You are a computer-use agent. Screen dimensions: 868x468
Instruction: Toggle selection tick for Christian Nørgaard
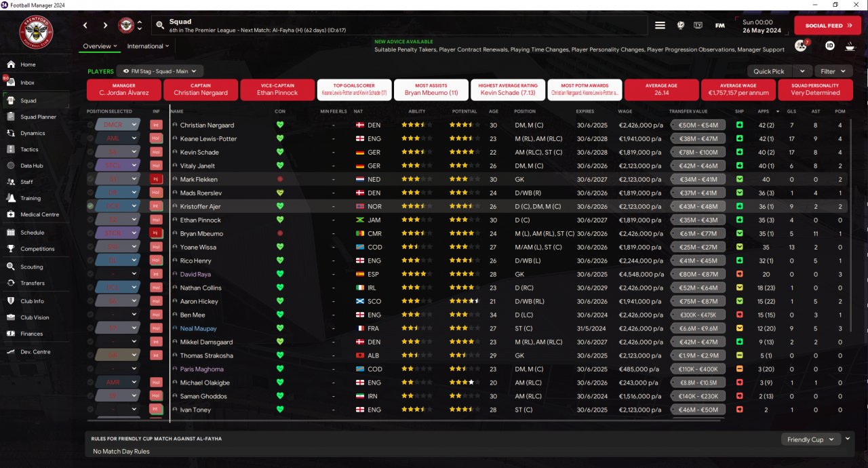tap(91, 125)
